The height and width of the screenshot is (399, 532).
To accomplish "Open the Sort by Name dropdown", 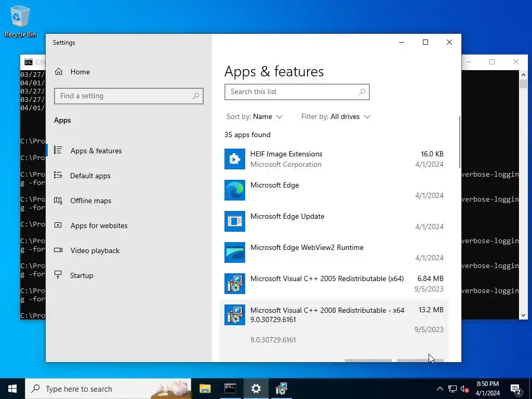I will pos(255,117).
